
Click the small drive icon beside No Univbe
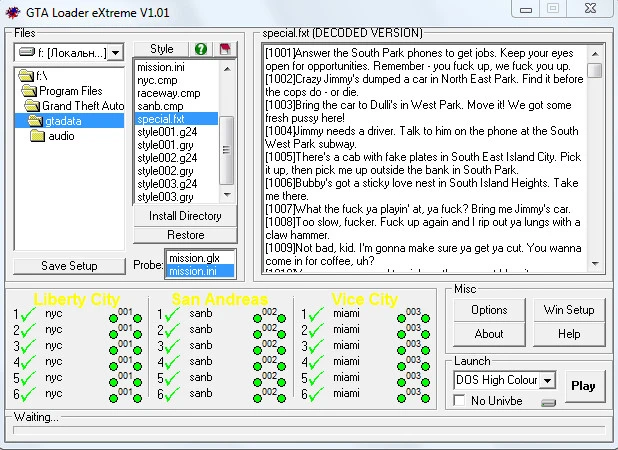click(x=548, y=402)
